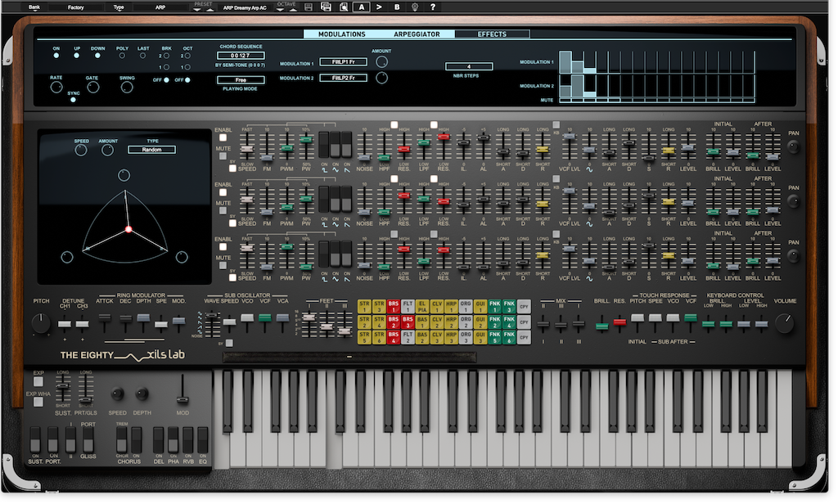838x504 pixels.
Task: Select the B preset slot
Action: point(397,7)
